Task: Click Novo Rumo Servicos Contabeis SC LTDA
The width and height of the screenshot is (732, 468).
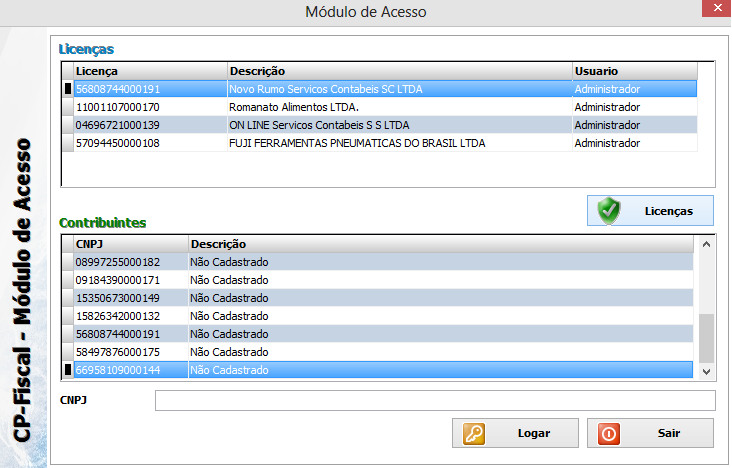Action: [x=325, y=89]
